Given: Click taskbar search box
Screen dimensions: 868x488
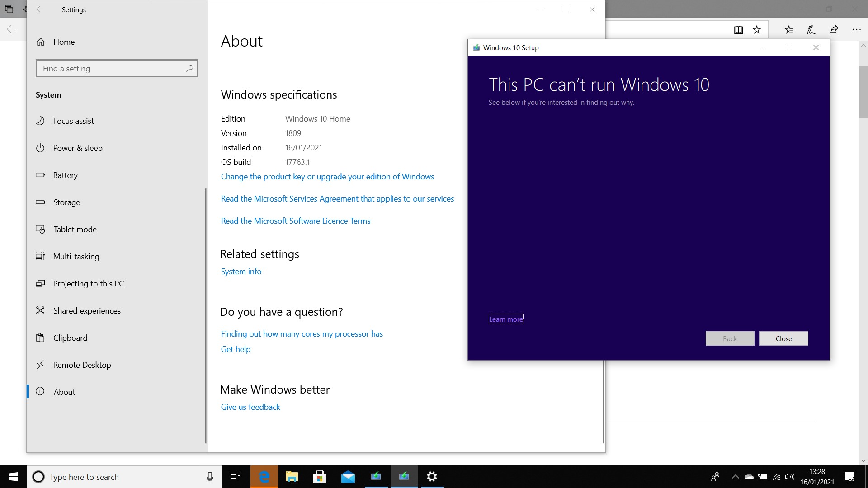Looking at the screenshot, I should pyautogui.click(x=124, y=477).
